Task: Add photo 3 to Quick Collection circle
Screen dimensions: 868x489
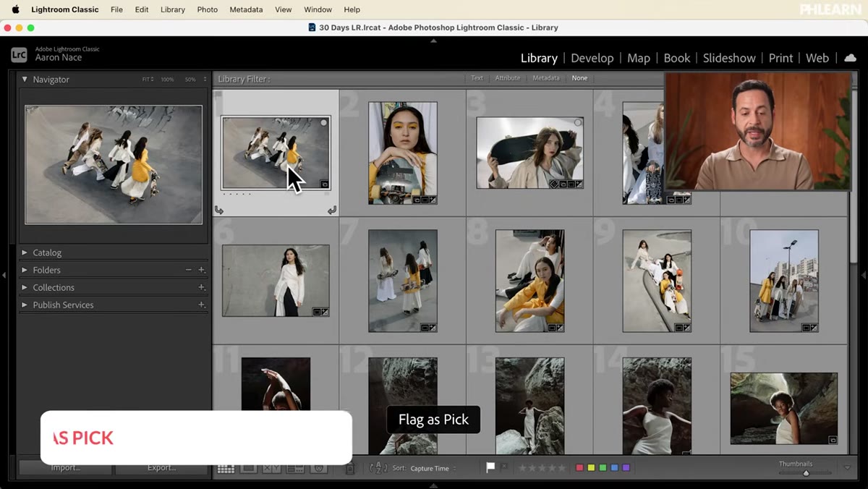Action: pos(577,123)
